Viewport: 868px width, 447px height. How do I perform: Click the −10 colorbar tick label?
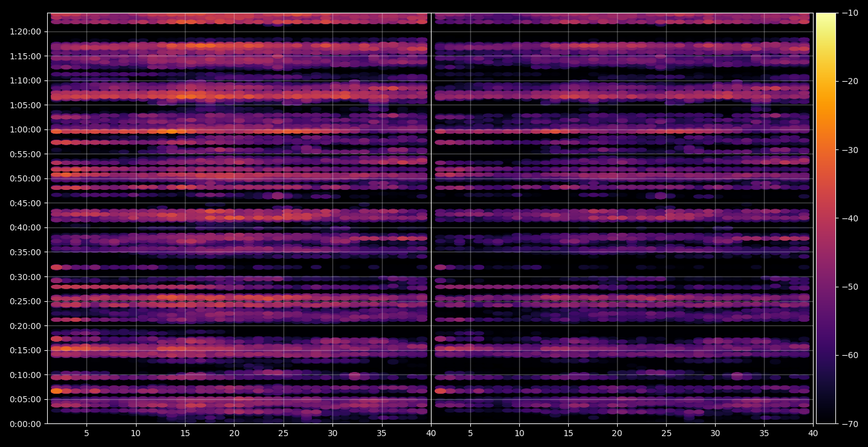point(850,13)
